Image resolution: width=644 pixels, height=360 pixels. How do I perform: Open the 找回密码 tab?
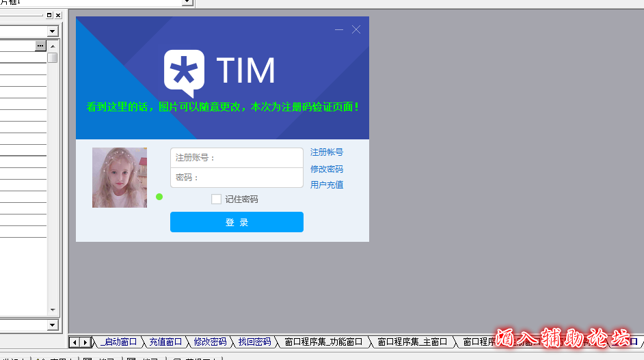pos(254,342)
